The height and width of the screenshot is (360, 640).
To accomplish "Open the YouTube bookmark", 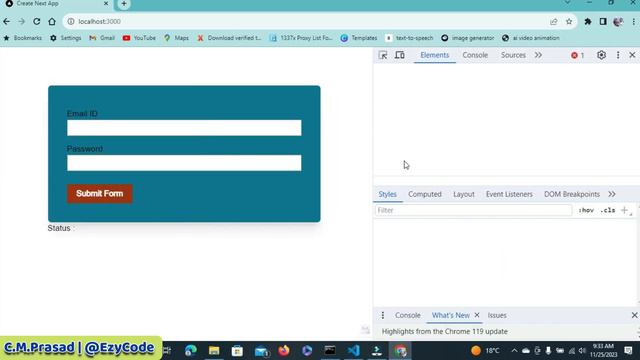I will click(x=139, y=38).
